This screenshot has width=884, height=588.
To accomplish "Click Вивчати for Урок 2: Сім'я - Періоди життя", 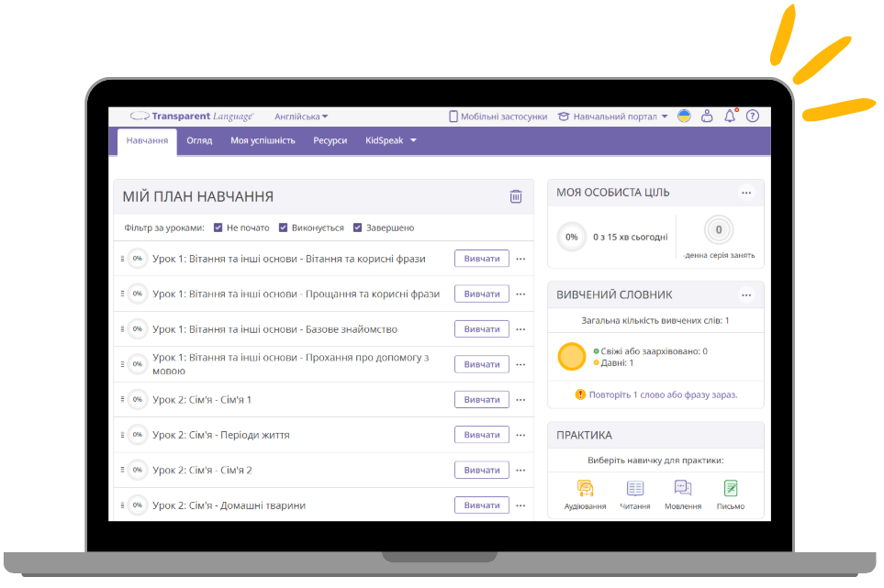I will [x=481, y=435].
